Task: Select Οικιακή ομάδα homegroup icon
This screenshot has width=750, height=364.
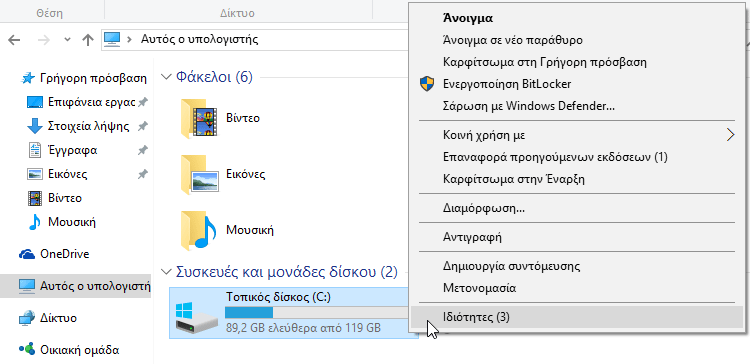Action: [x=27, y=350]
